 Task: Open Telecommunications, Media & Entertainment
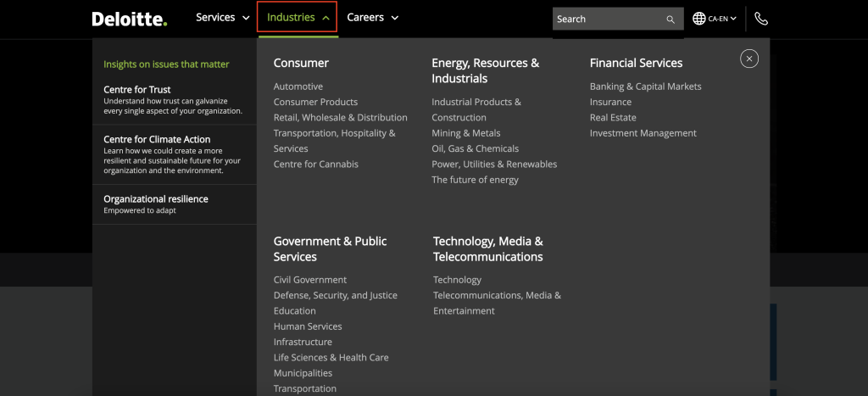click(497, 303)
